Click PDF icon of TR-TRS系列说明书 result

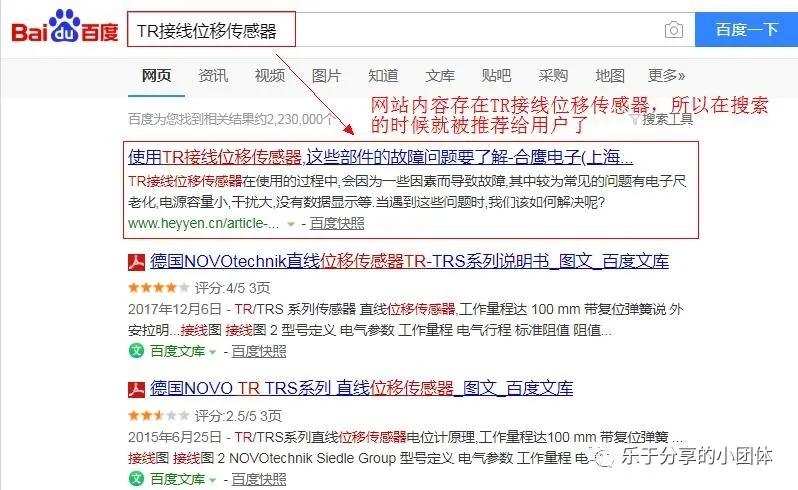[136, 262]
